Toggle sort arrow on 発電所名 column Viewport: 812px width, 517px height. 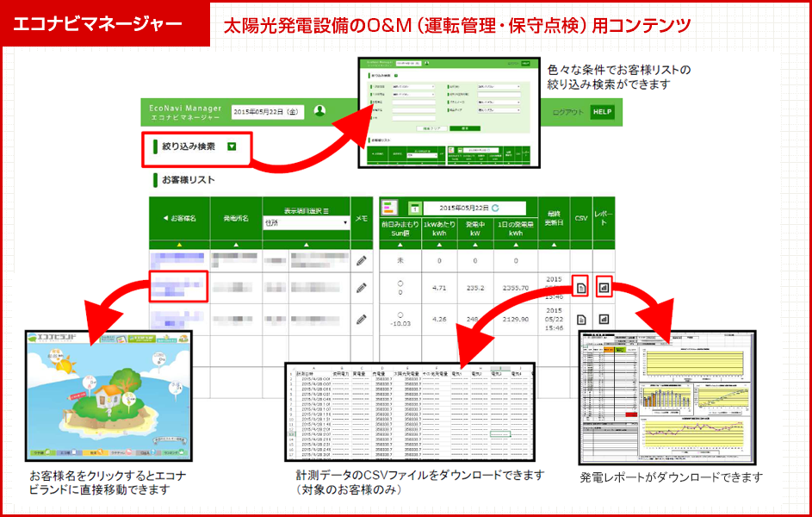tap(237, 244)
